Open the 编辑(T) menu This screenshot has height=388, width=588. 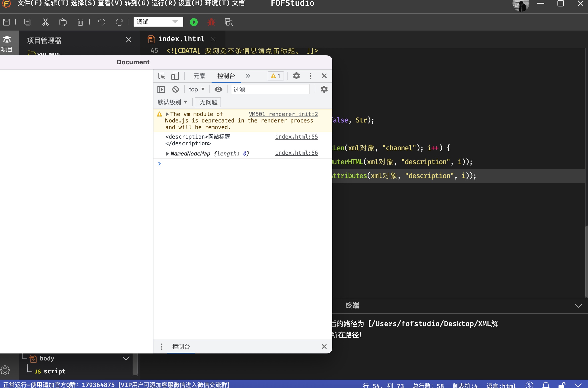tap(56, 3)
